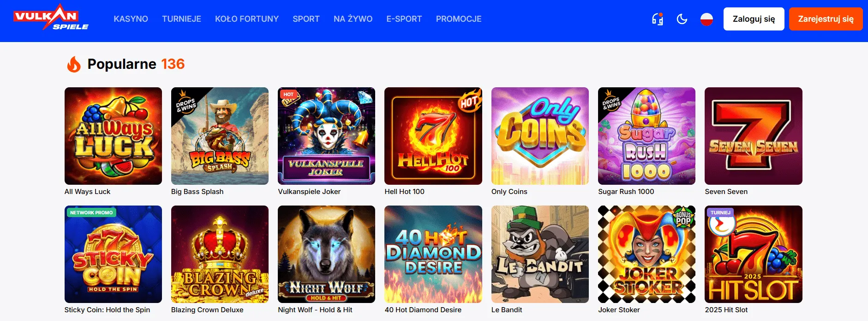Open the Polish flag language selector
Viewport: 868px width, 321px height.
[x=706, y=19]
